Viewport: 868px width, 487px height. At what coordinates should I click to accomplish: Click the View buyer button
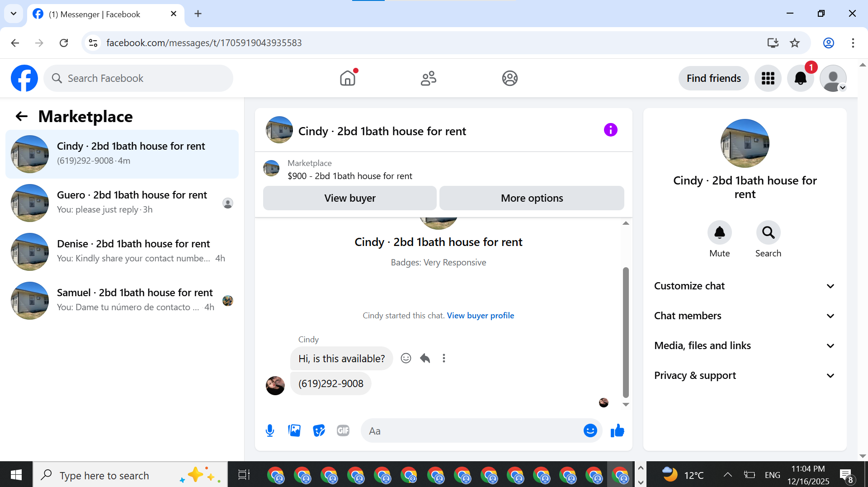point(349,198)
